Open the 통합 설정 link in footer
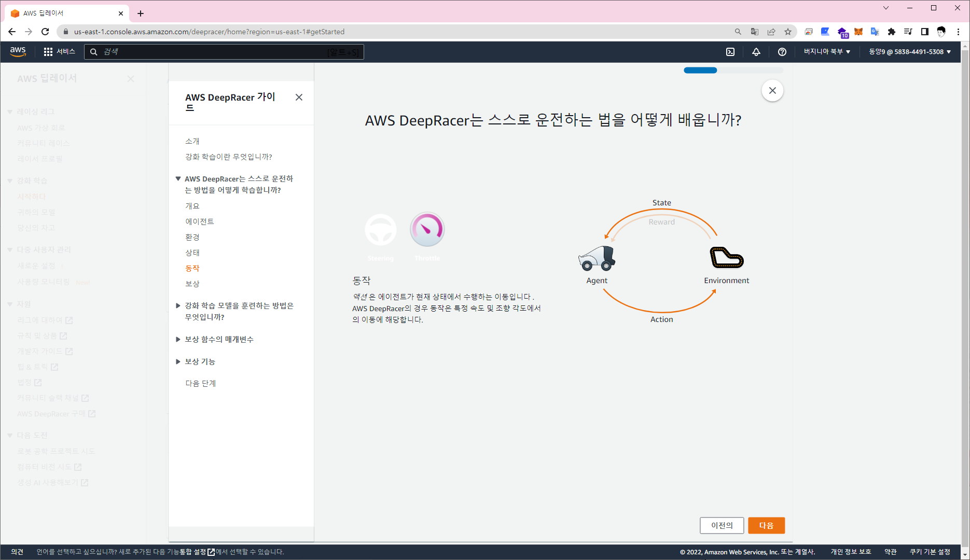 coord(197,552)
